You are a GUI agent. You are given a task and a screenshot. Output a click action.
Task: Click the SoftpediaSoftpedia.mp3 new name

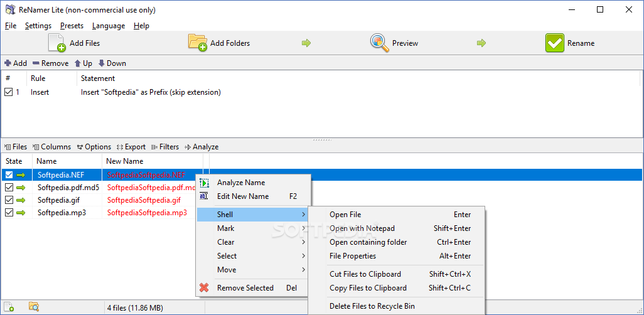147,213
